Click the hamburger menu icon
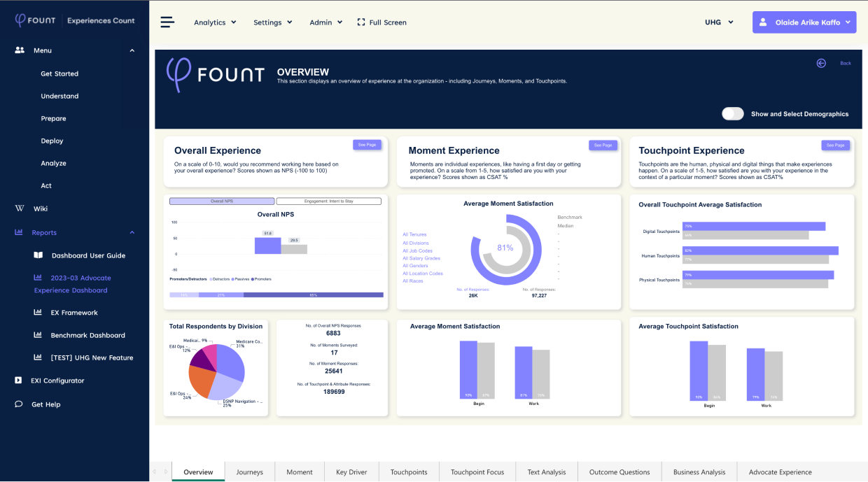Viewport: 868px width, 482px height. tap(167, 22)
